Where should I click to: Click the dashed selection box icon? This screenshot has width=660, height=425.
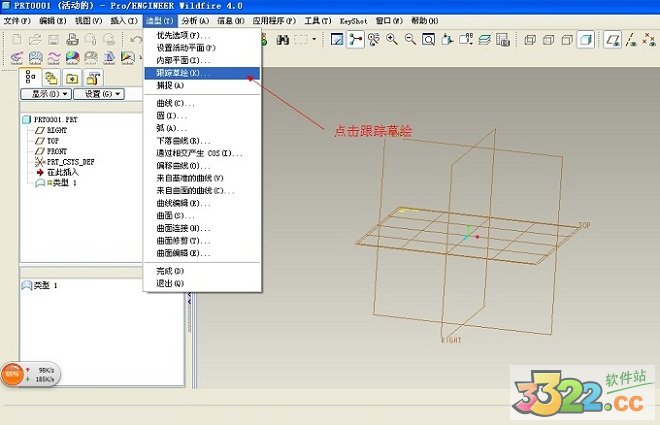coord(301,40)
